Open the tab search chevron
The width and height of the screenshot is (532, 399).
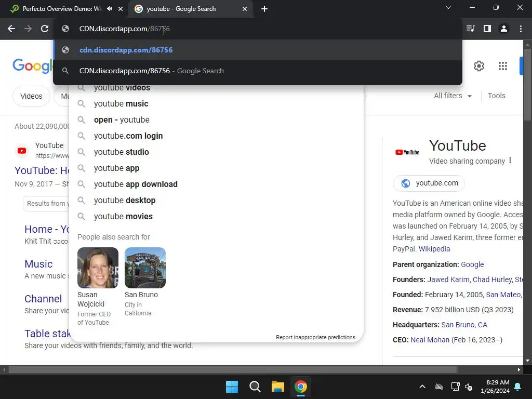448,7
